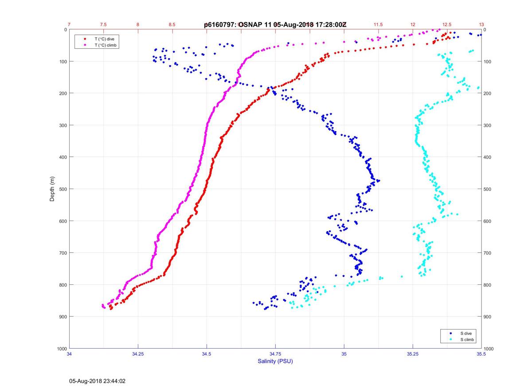Click temperature tick label 11.5 on top axis
This screenshot has width=532, height=392.
click(x=378, y=25)
